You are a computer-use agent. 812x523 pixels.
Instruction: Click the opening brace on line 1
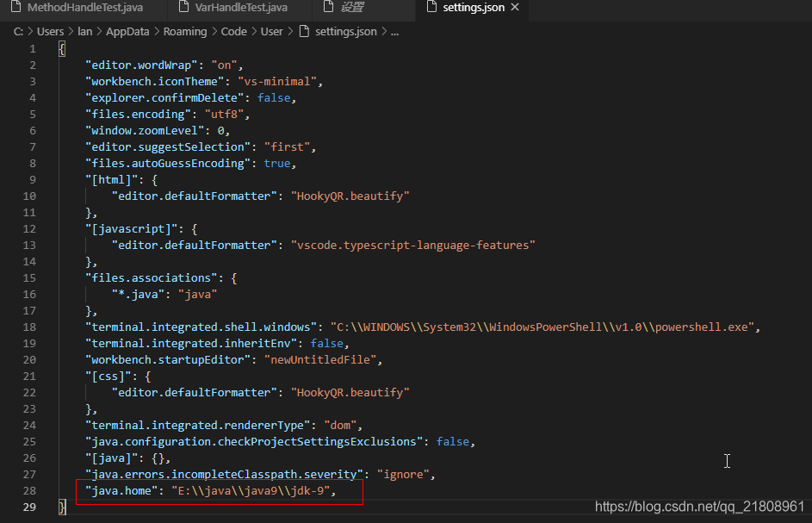click(x=62, y=49)
